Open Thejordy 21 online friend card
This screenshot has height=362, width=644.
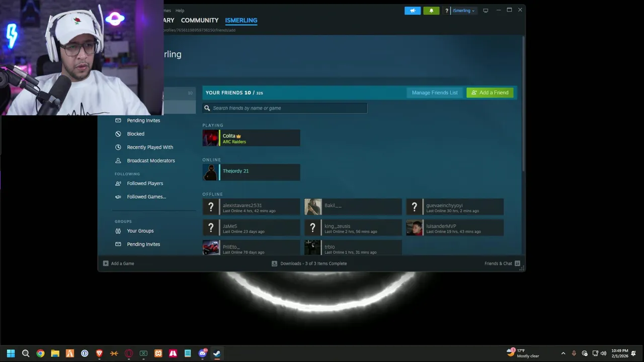click(252, 172)
